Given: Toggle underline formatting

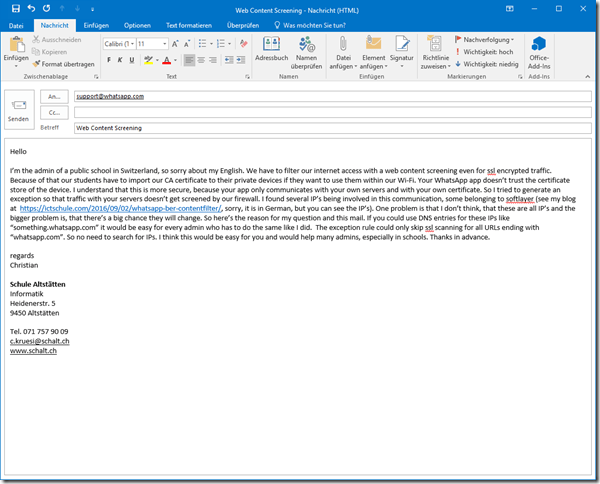Looking at the screenshot, I should [x=130, y=60].
